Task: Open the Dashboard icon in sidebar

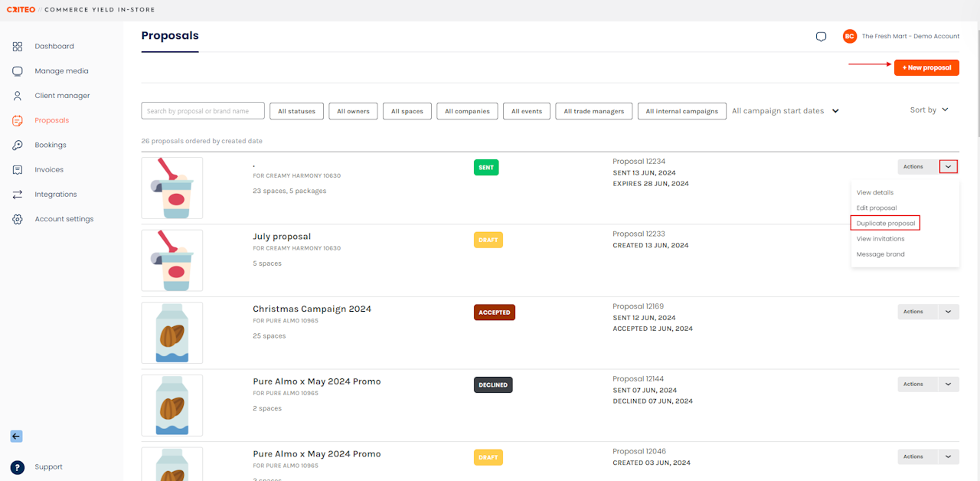Action: (x=18, y=47)
